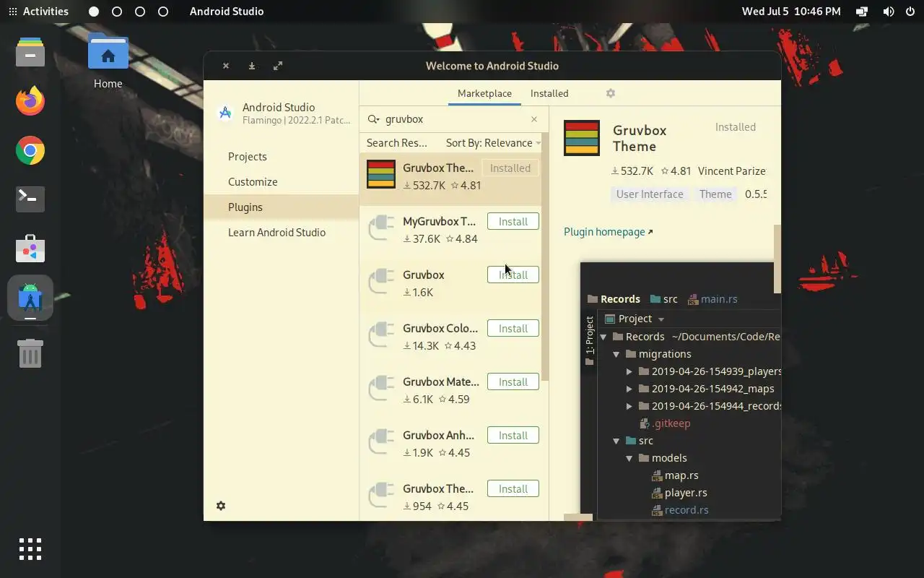Screen dimensions: 924x578
Task: Expand the 2019-04-26-154939_players folder
Action: pos(629,371)
